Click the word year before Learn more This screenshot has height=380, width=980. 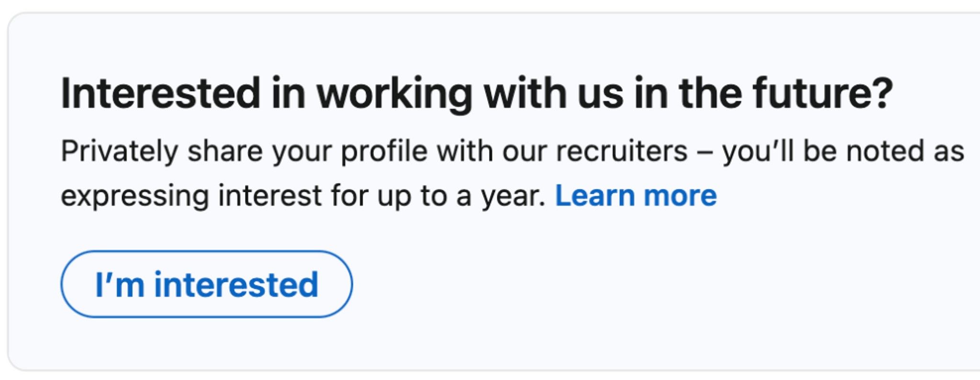tap(512, 196)
